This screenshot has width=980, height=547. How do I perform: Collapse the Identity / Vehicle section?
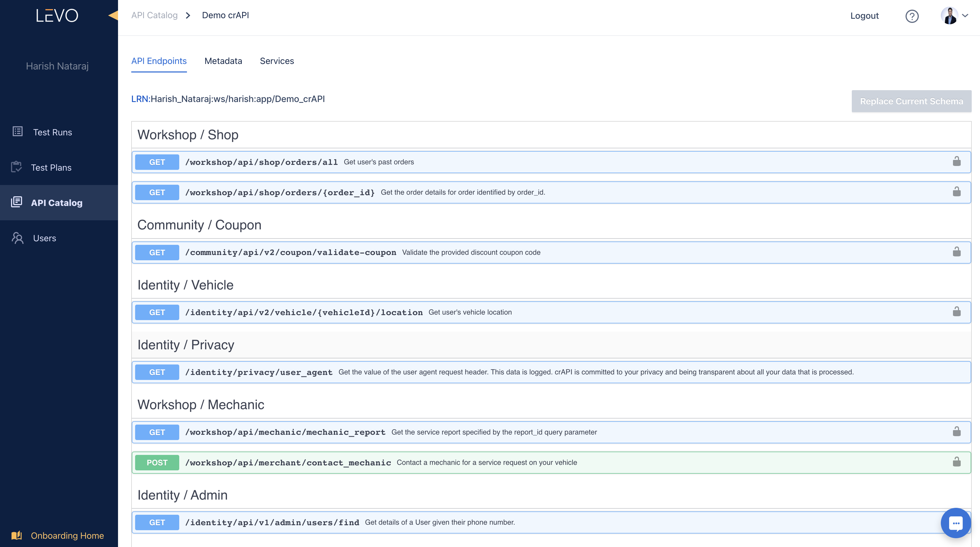(x=551, y=285)
